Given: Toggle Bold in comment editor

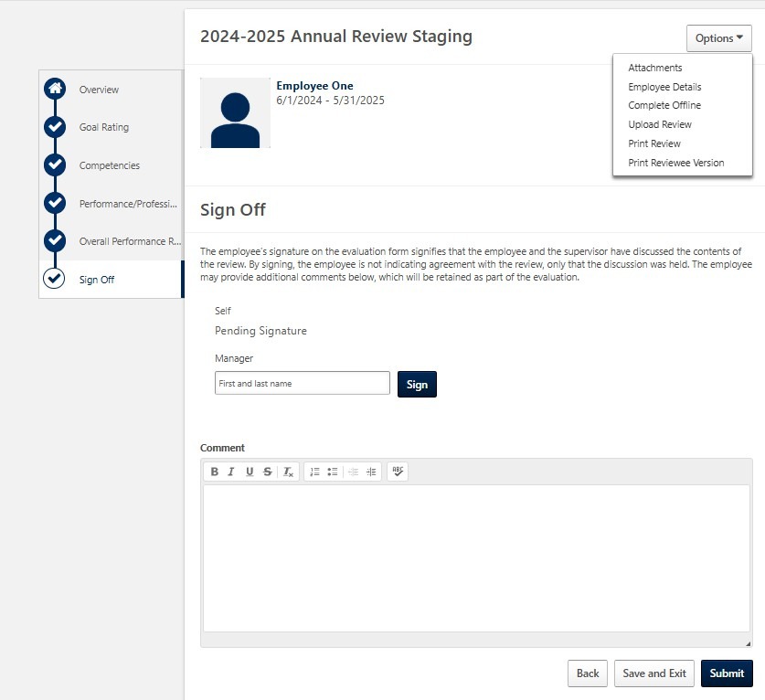Looking at the screenshot, I should (214, 472).
